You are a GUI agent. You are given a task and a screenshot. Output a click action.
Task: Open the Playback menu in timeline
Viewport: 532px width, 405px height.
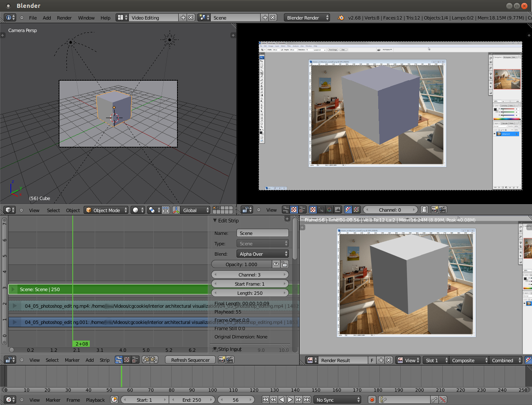[x=95, y=400]
